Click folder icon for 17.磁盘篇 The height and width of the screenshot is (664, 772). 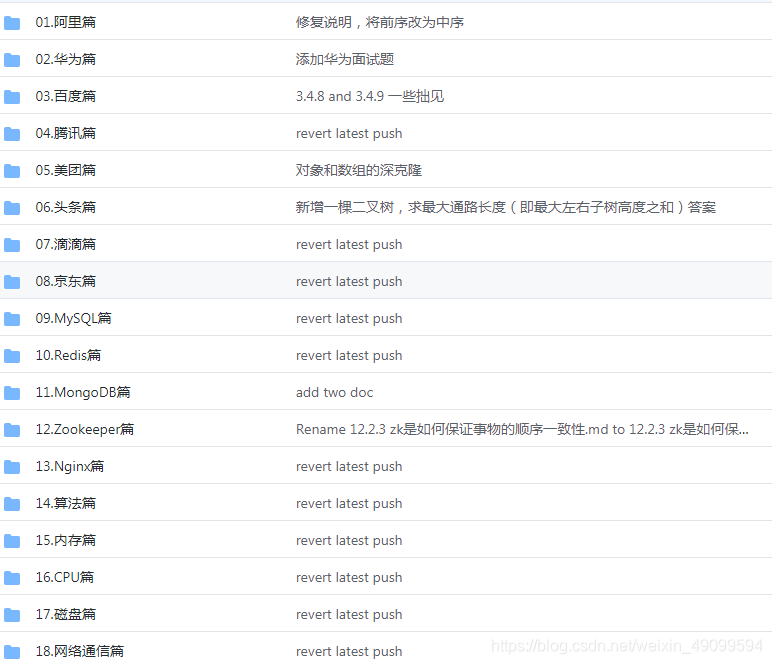coord(12,615)
